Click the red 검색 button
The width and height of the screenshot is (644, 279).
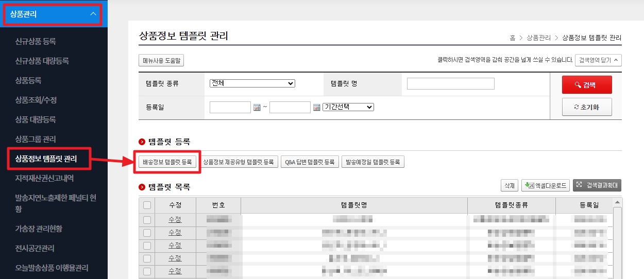click(587, 85)
